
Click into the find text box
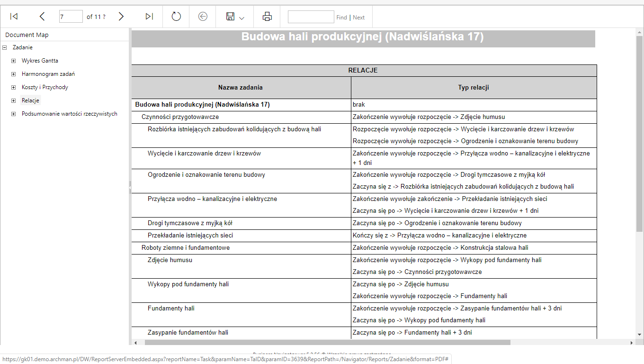(311, 17)
